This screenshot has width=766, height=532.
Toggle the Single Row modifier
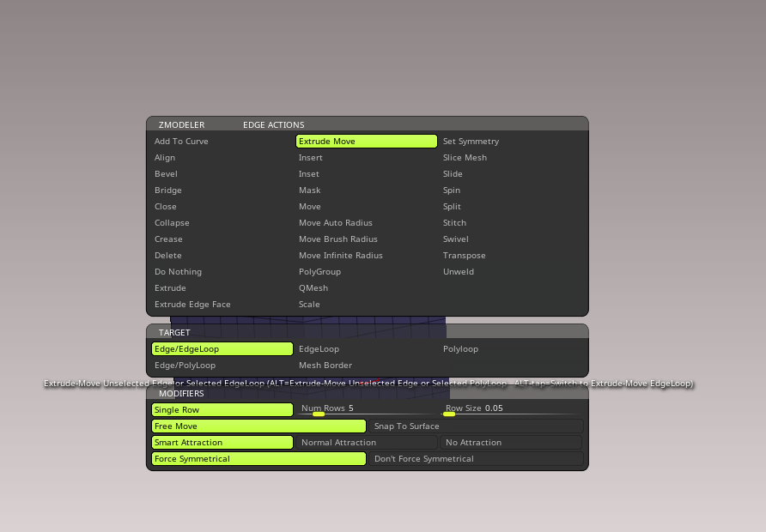[x=222, y=410]
